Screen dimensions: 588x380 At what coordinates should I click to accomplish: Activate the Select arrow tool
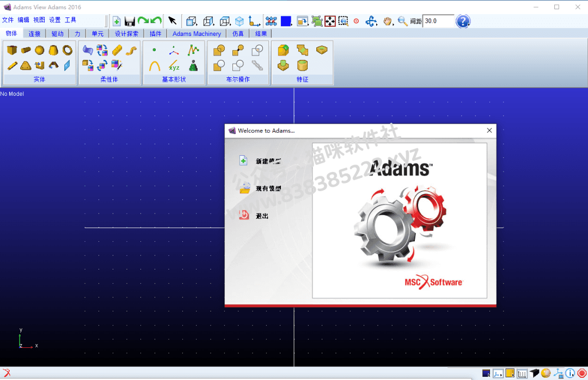point(173,21)
